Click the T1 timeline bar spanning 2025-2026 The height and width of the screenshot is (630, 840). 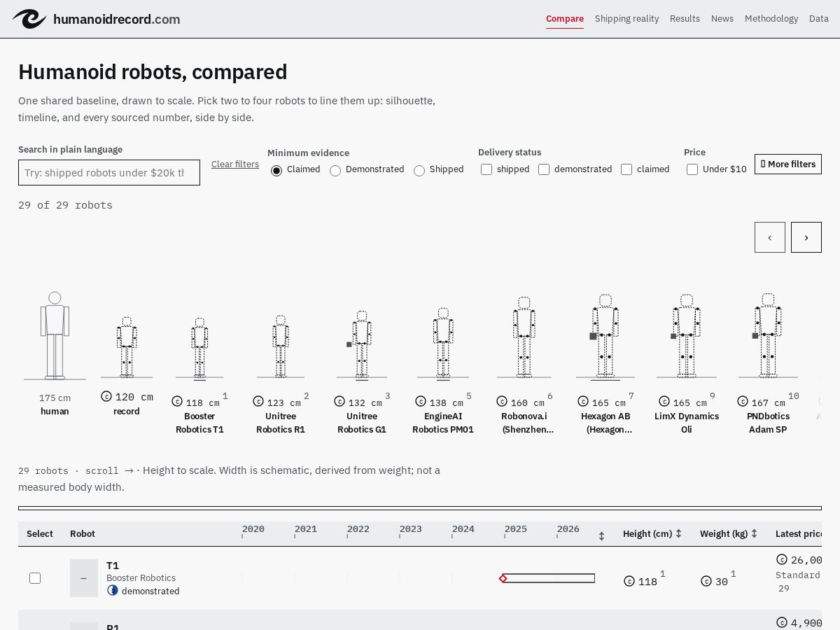pos(549,578)
